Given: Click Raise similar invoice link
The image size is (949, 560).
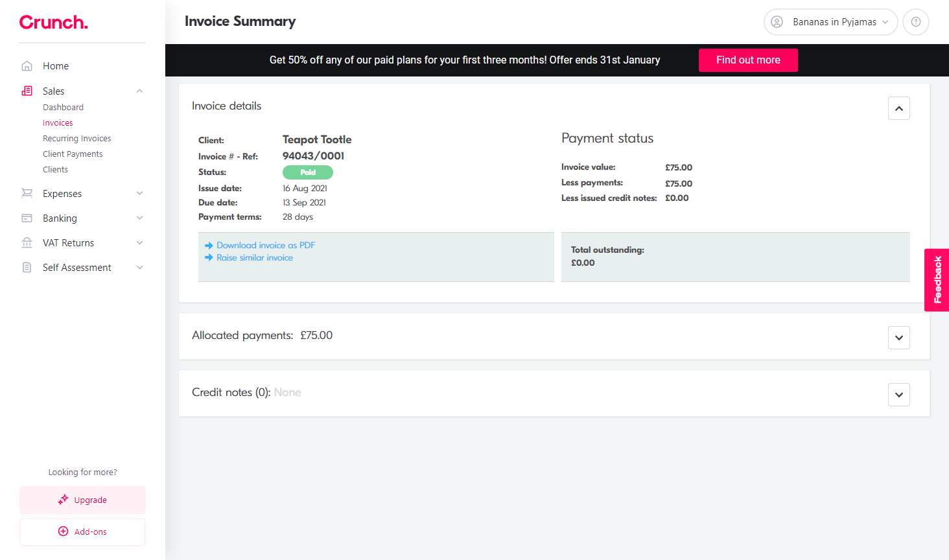Looking at the screenshot, I should click(x=254, y=258).
